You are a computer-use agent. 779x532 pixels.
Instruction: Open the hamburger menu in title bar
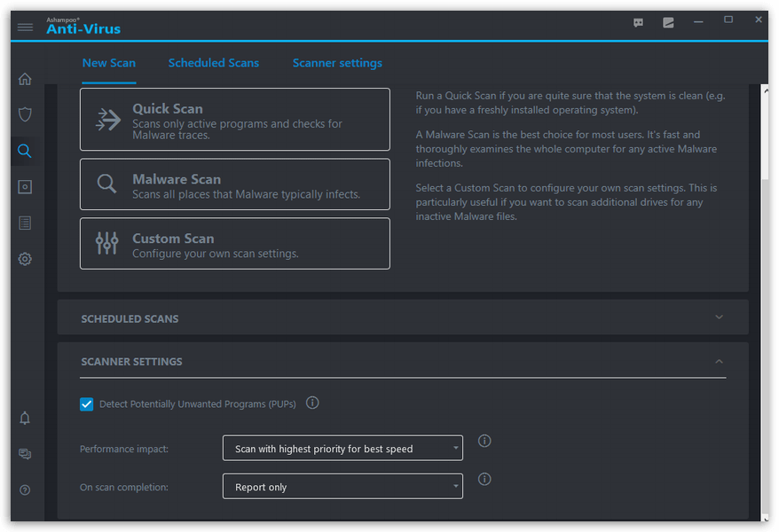click(x=25, y=27)
